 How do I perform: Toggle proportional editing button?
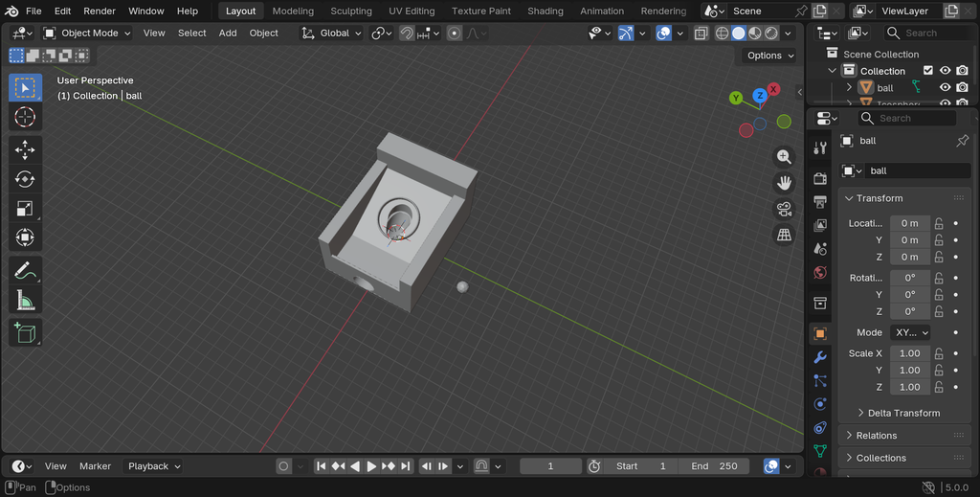[x=455, y=34]
